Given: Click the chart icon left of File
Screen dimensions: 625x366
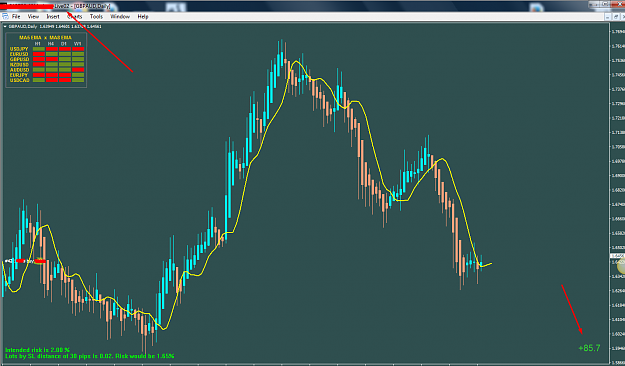Looking at the screenshot, I should pos(5,16).
